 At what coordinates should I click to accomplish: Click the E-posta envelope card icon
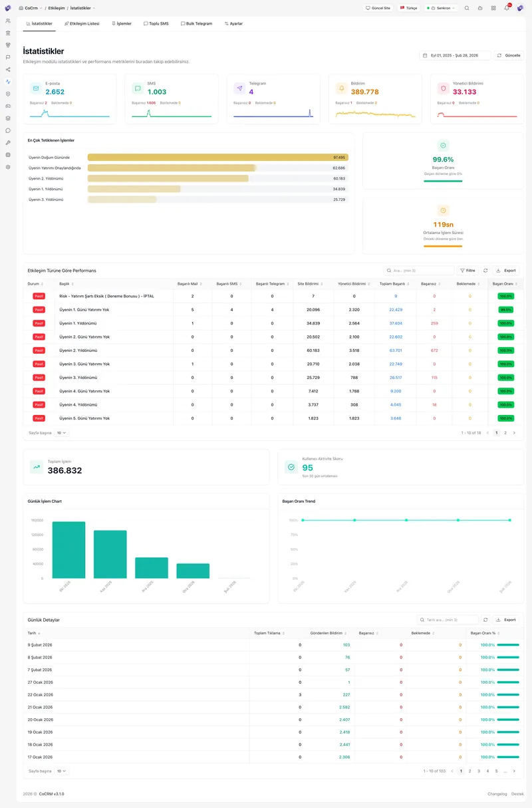coord(36,88)
